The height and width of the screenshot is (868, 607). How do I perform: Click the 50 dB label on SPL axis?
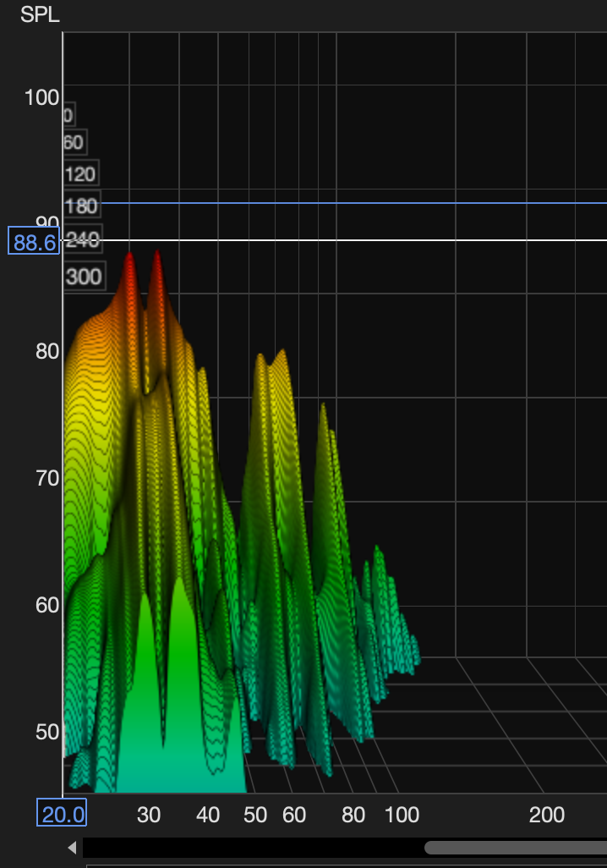pos(47,732)
